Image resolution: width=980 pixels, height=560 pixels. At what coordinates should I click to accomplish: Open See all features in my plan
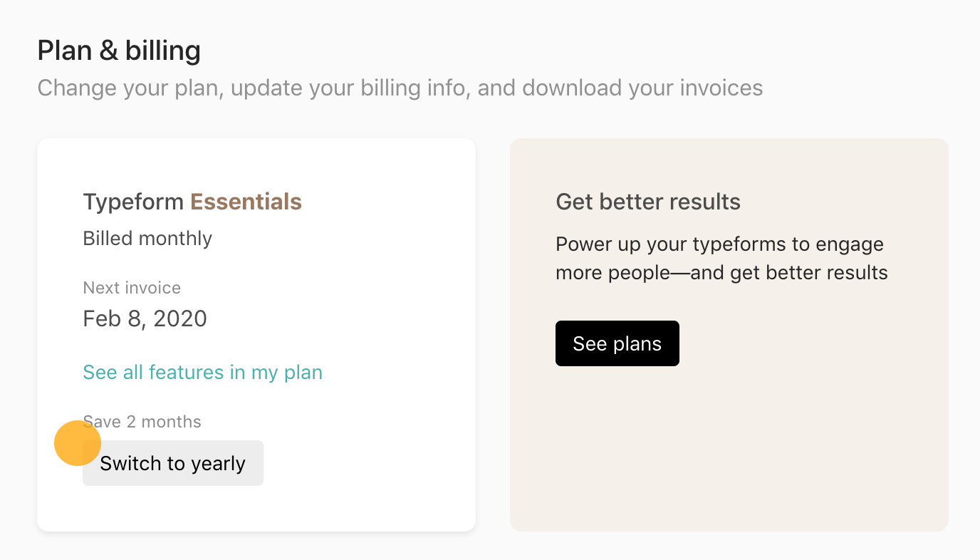203,372
